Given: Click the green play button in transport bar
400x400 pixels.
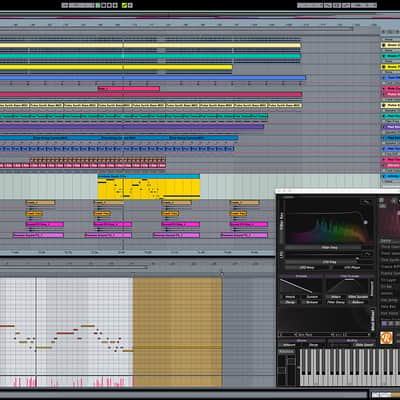Looking at the screenshot, I should click(x=98, y=5).
